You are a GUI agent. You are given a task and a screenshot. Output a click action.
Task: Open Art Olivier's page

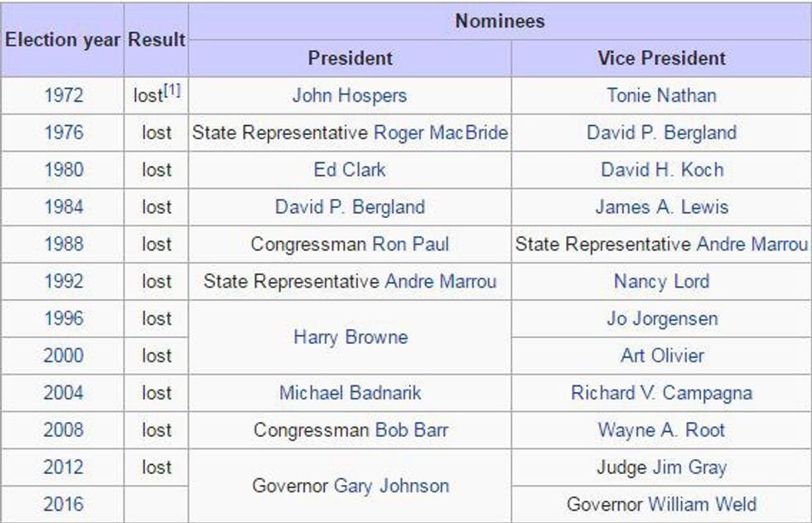[661, 356]
